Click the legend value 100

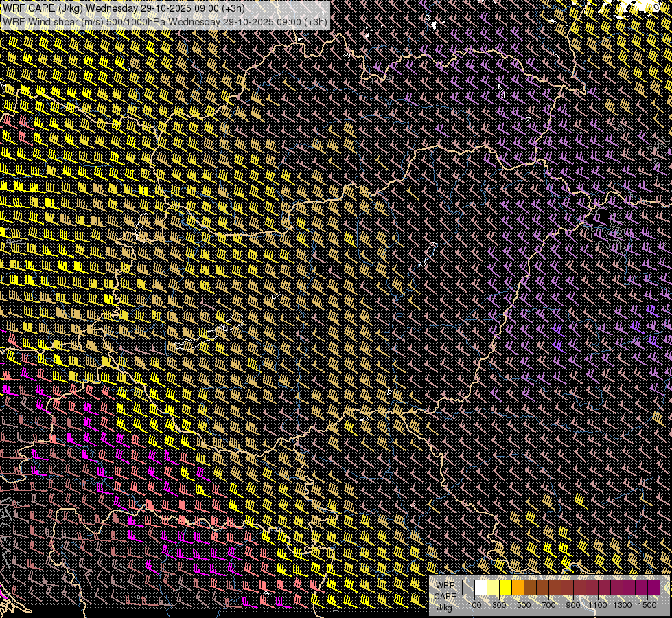pyautogui.click(x=474, y=605)
